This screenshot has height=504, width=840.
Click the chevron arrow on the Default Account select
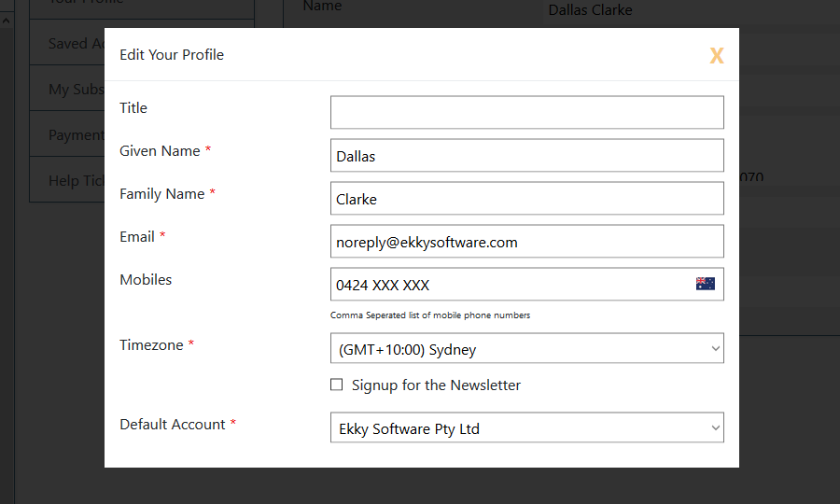[x=715, y=428]
